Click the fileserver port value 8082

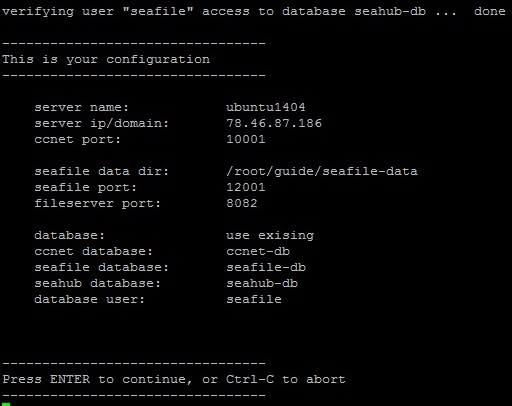click(x=242, y=203)
